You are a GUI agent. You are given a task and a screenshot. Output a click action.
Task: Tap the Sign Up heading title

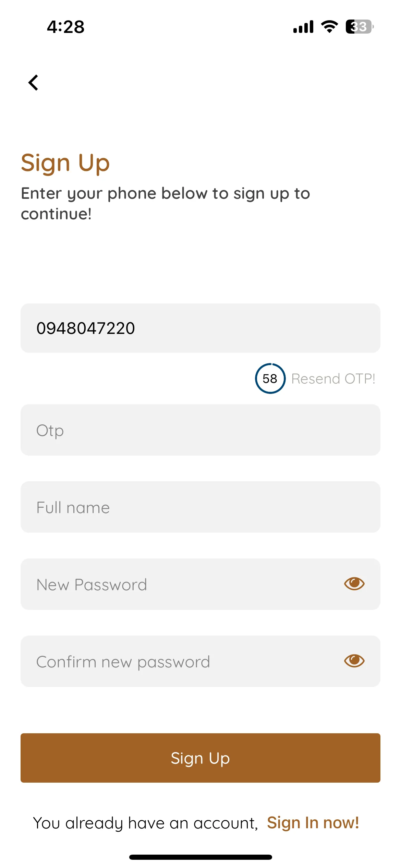coord(65,163)
